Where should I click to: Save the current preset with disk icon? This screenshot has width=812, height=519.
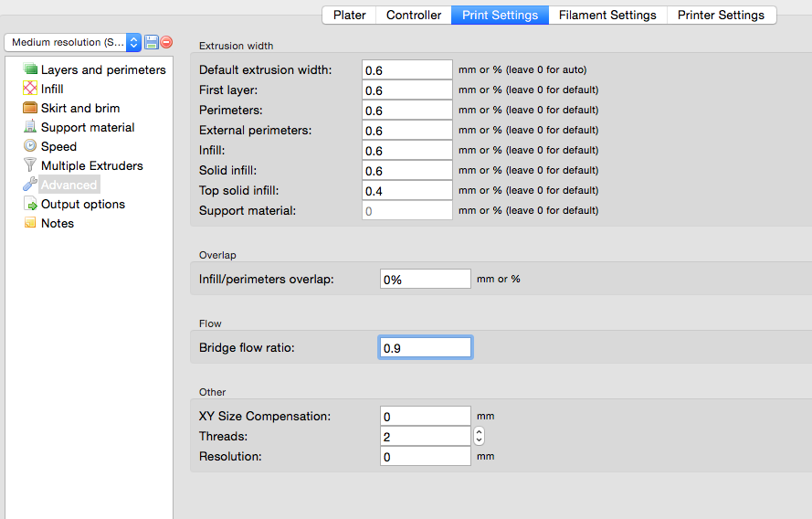pyautogui.click(x=152, y=43)
